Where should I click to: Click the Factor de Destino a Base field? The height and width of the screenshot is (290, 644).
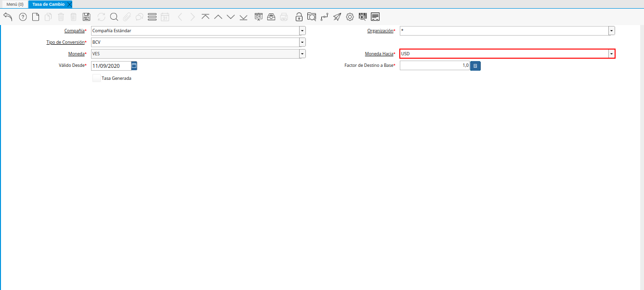[434, 65]
